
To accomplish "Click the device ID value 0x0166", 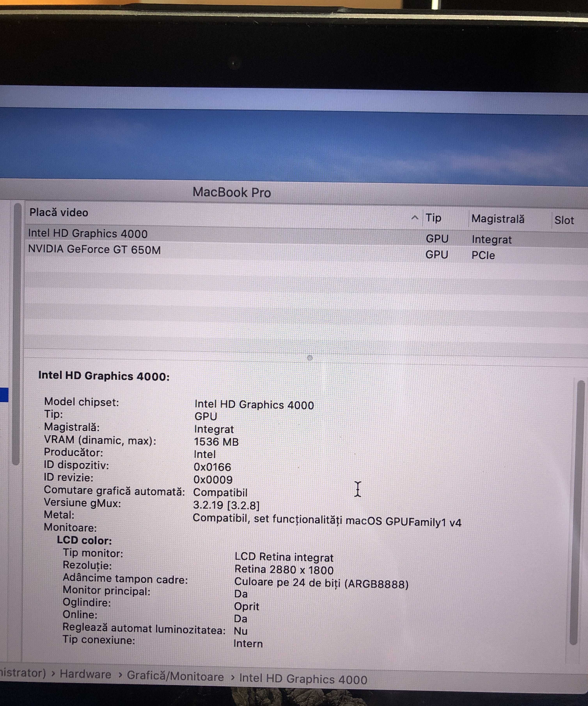I will point(212,467).
